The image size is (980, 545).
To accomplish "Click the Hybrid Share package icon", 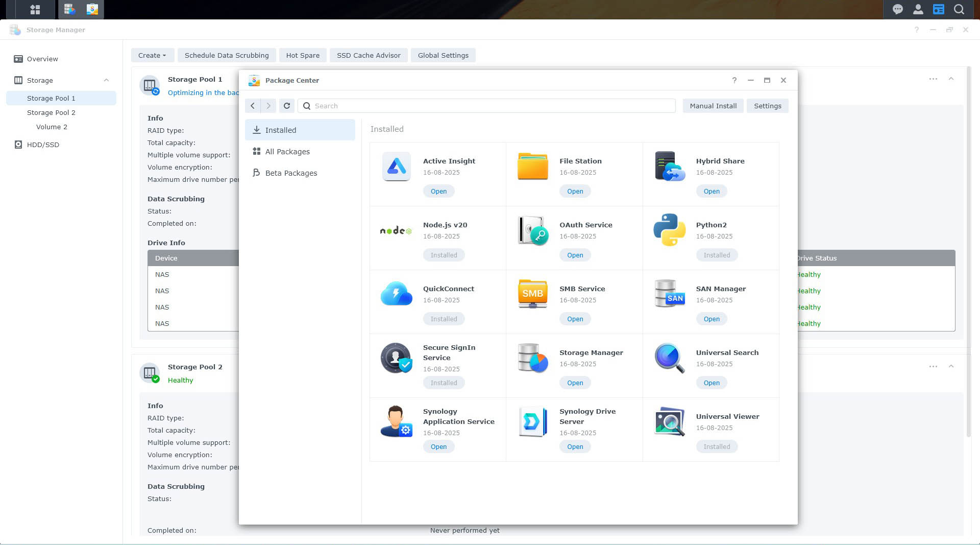I will coord(670,167).
